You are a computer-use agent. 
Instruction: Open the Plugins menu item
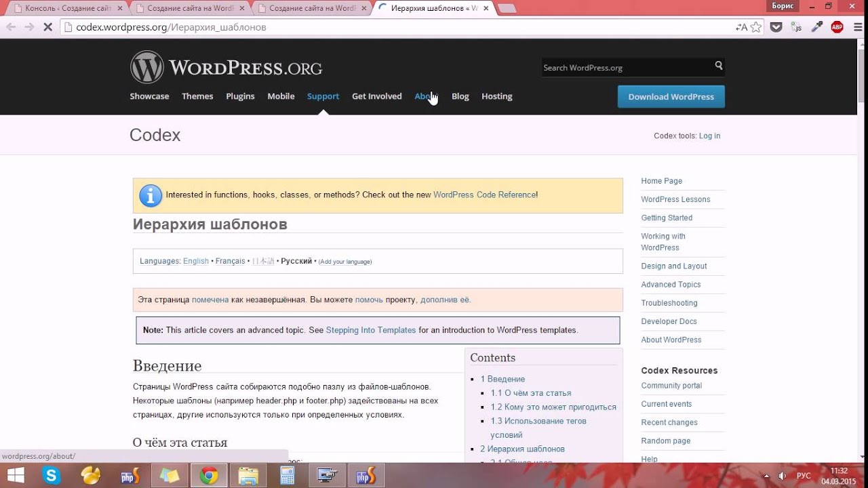click(240, 96)
